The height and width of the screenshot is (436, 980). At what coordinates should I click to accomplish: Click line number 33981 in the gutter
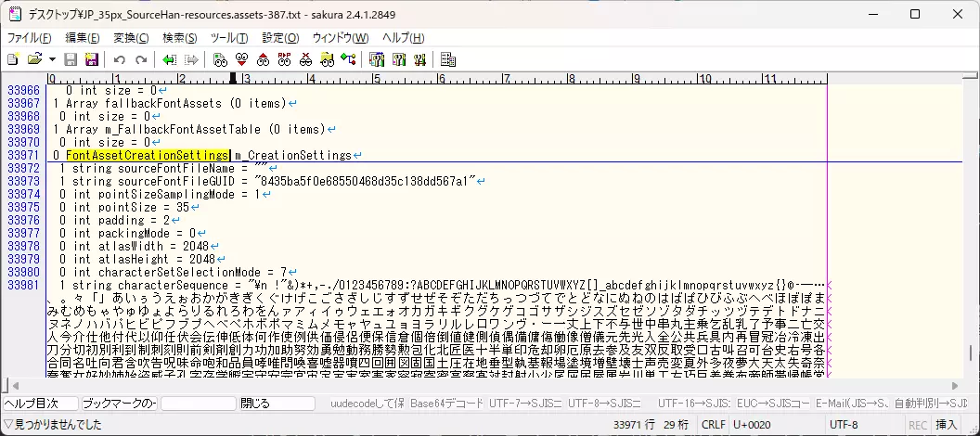23,286
